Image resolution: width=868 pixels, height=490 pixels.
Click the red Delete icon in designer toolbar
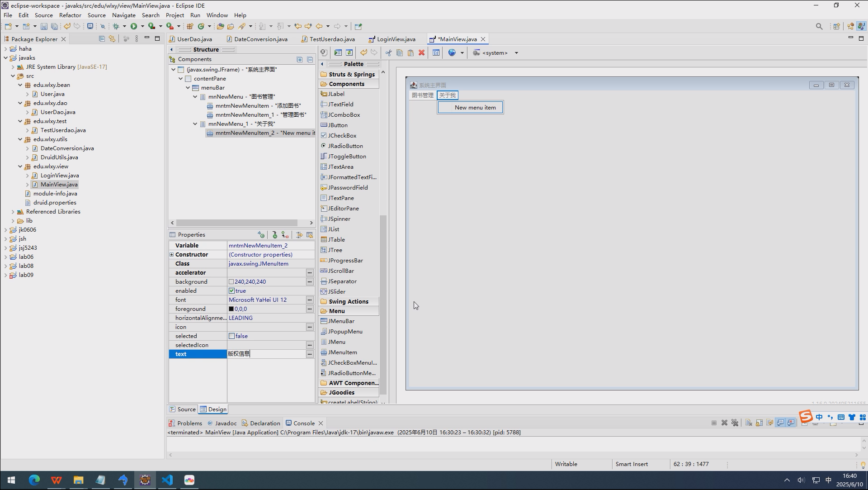coord(421,53)
